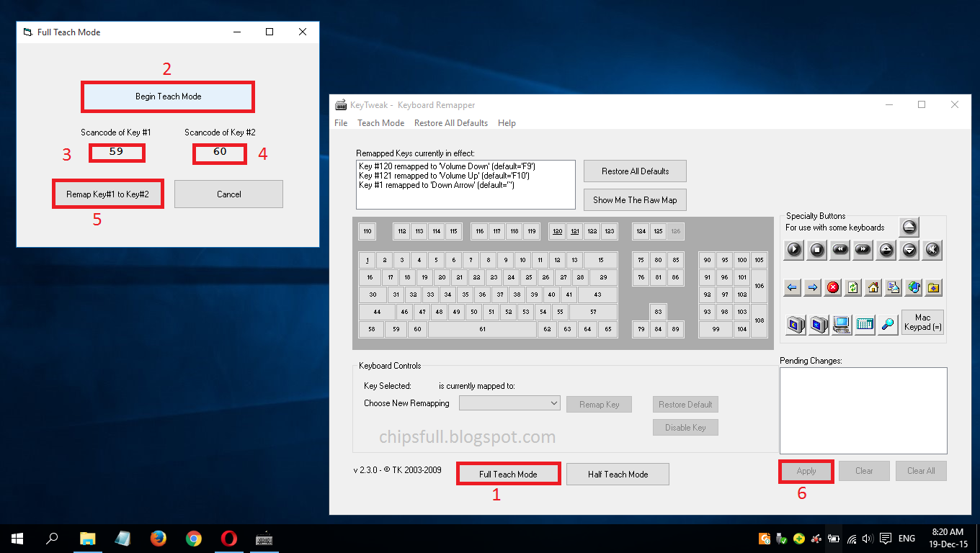Click the magnifying glass Search specialty button
980x553 pixels.
coord(888,324)
